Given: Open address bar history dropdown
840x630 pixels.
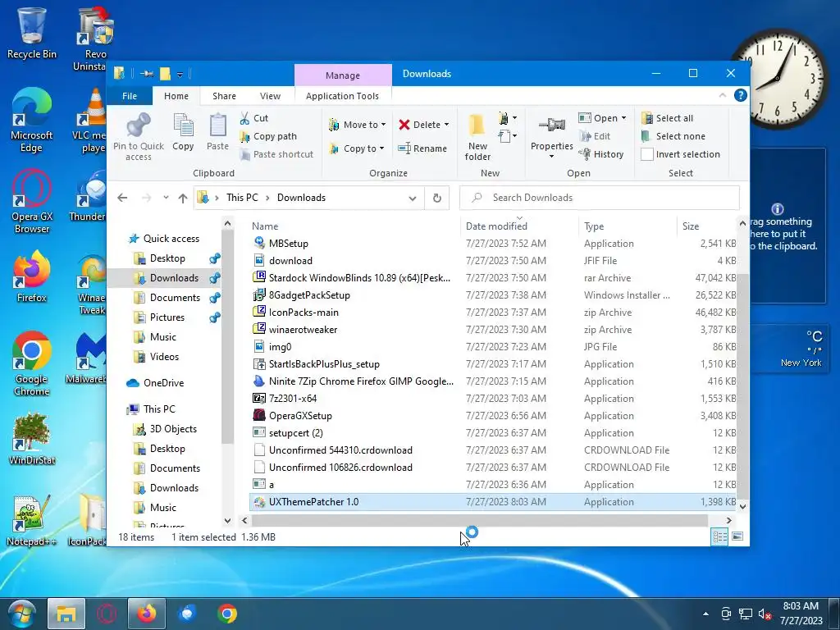Looking at the screenshot, I should click(413, 199).
